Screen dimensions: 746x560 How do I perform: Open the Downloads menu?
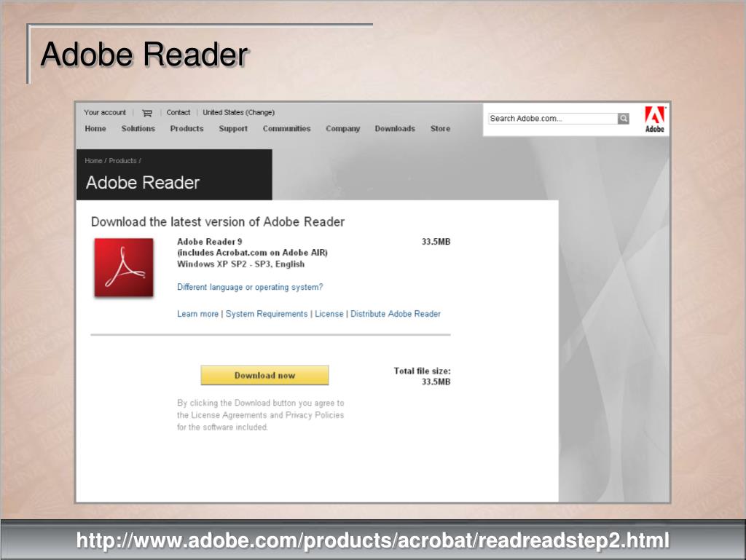(395, 129)
